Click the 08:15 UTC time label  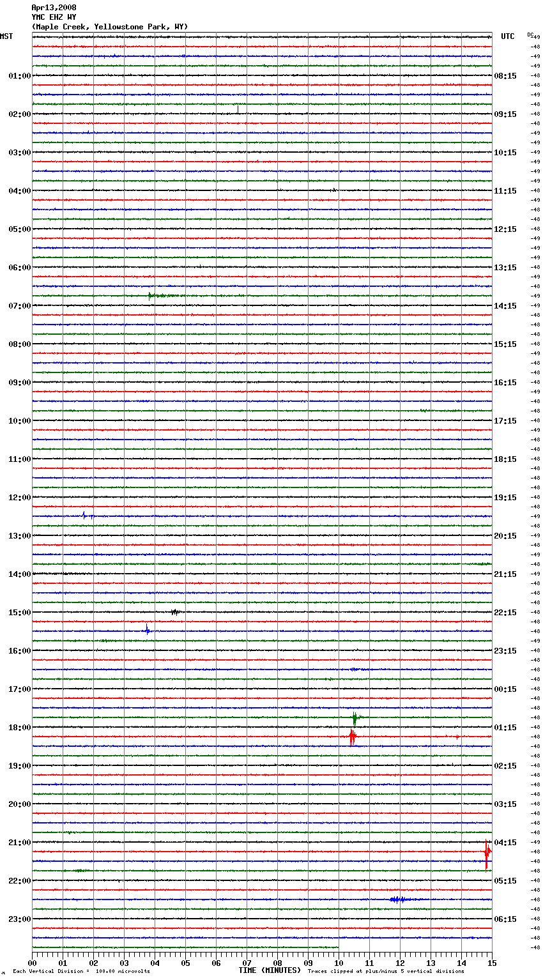point(505,76)
